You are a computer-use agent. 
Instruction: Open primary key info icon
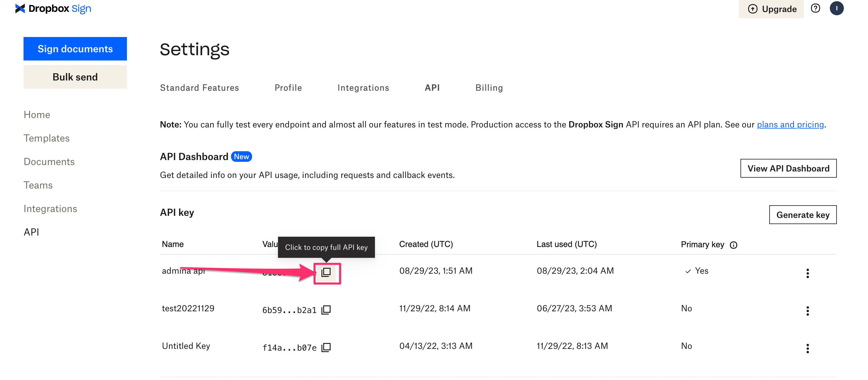click(x=733, y=245)
